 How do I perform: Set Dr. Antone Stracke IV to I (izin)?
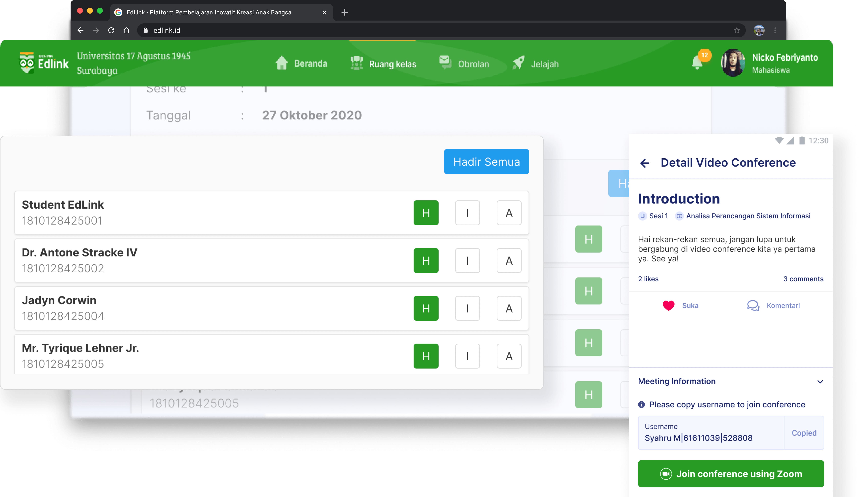tap(467, 261)
